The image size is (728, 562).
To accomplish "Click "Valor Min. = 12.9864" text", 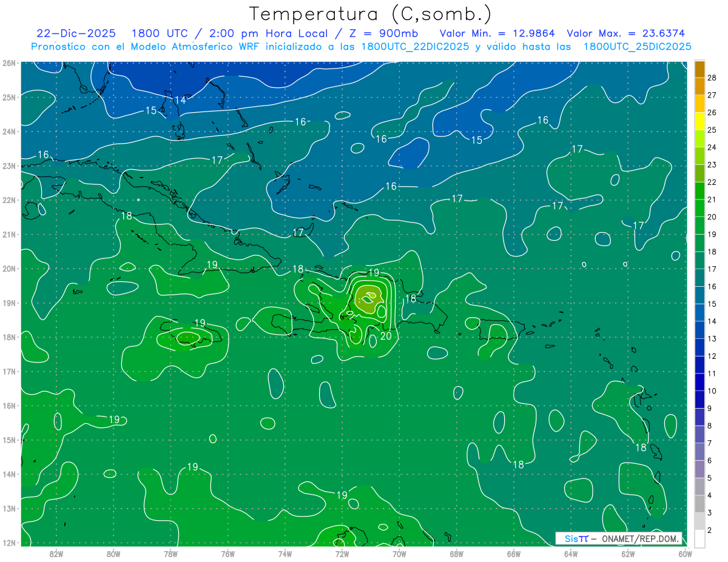I will [497, 33].
